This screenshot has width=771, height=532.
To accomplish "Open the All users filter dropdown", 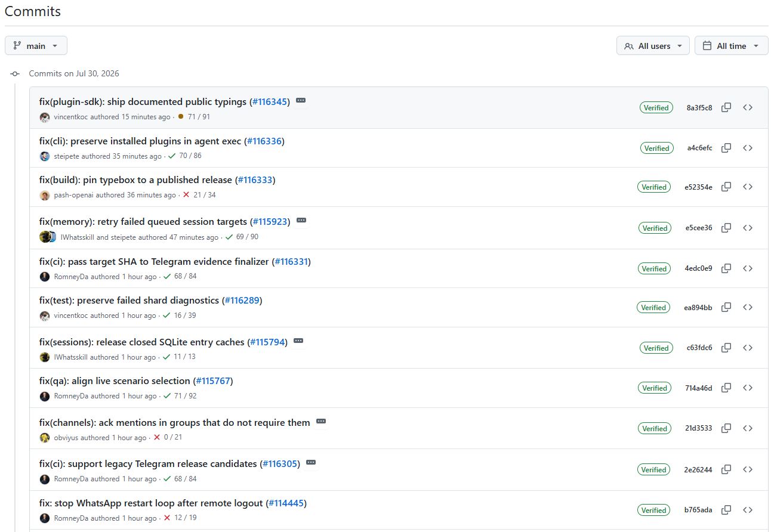I will click(x=653, y=46).
